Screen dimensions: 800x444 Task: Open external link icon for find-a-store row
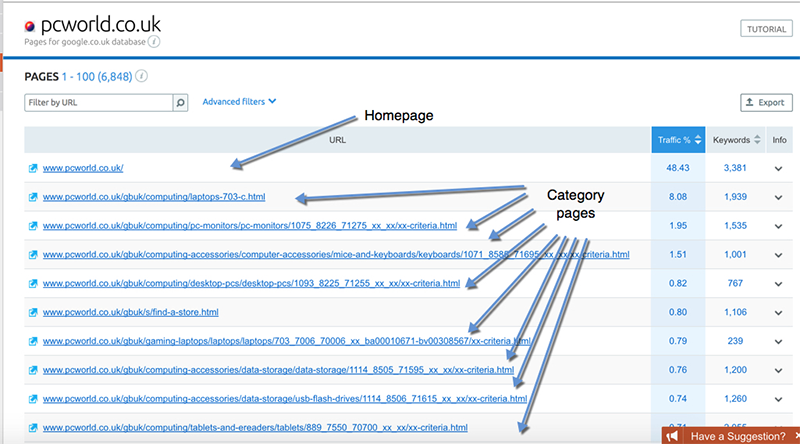coord(33,312)
